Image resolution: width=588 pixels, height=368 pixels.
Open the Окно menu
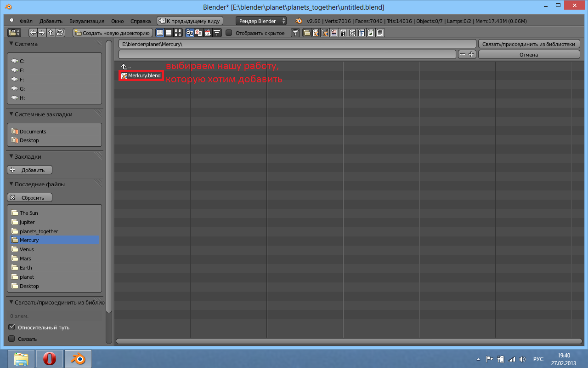coord(118,21)
